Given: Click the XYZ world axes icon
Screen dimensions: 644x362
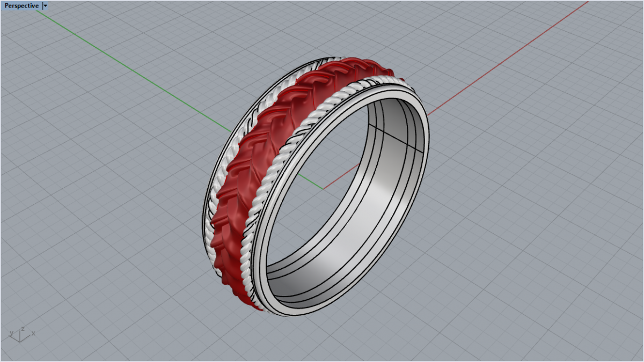Looking at the screenshot, I should 21,334.
